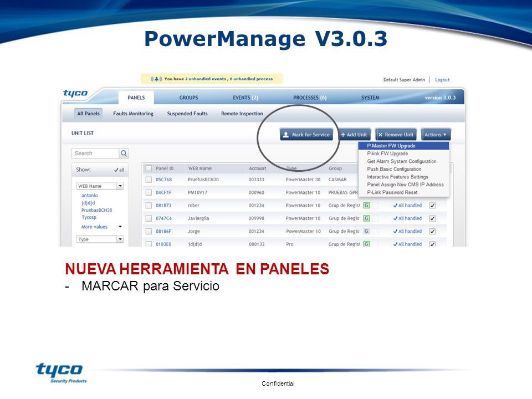Open the Faults Monitoring sub-tab
This screenshot has width=532, height=399.
point(133,114)
